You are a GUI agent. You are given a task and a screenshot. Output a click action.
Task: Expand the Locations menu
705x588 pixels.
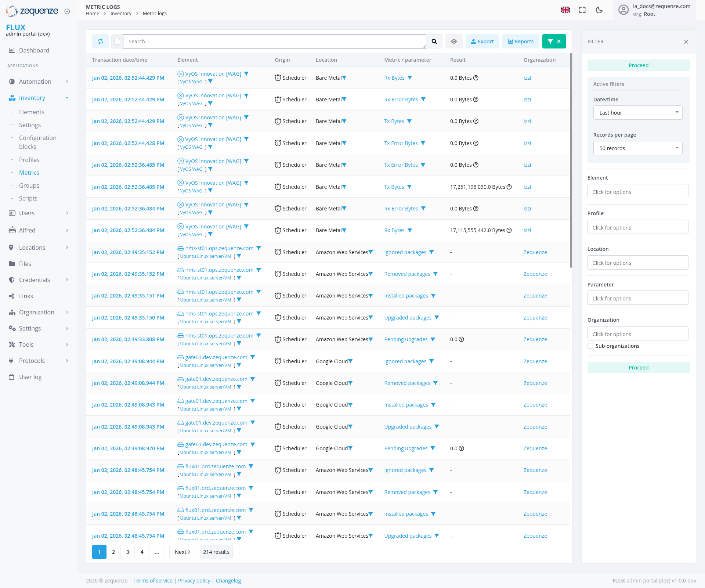pos(39,248)
